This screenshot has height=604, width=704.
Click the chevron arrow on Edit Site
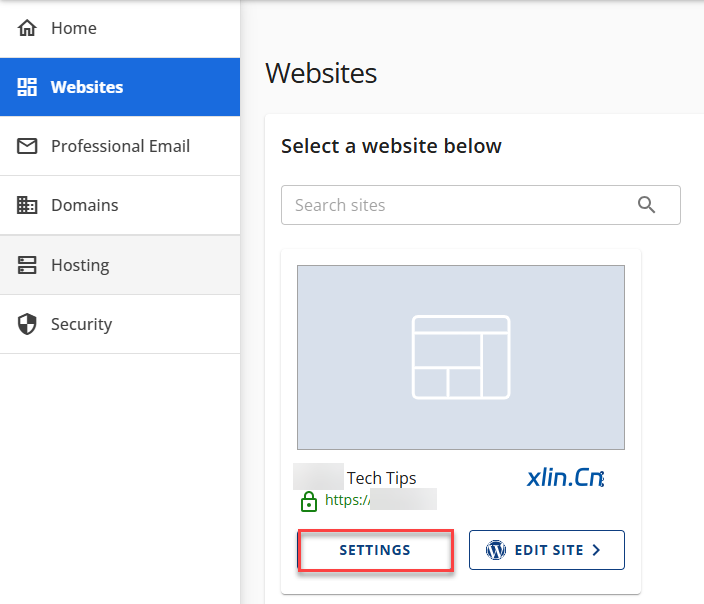[596, 550]
